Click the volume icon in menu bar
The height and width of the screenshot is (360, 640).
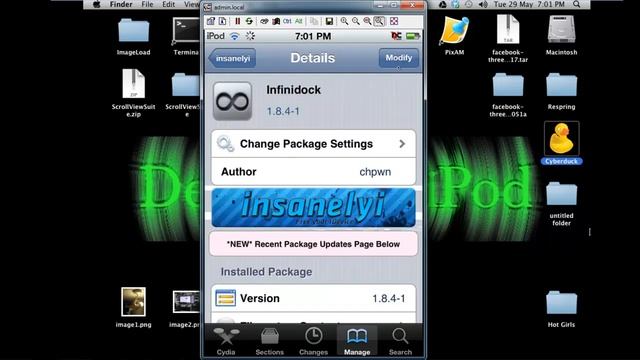point(483,4)
